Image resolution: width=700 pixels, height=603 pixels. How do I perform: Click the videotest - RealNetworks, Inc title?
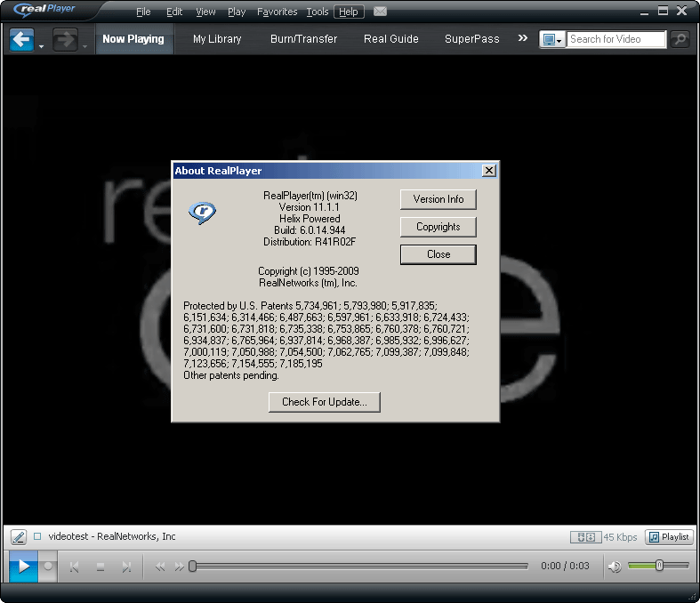coord(112,536)
